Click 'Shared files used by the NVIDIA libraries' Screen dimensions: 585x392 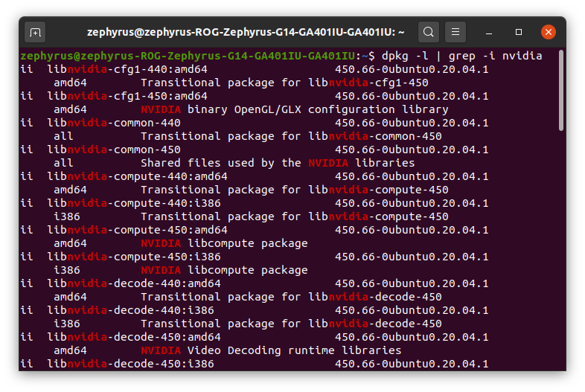[278, 164]
